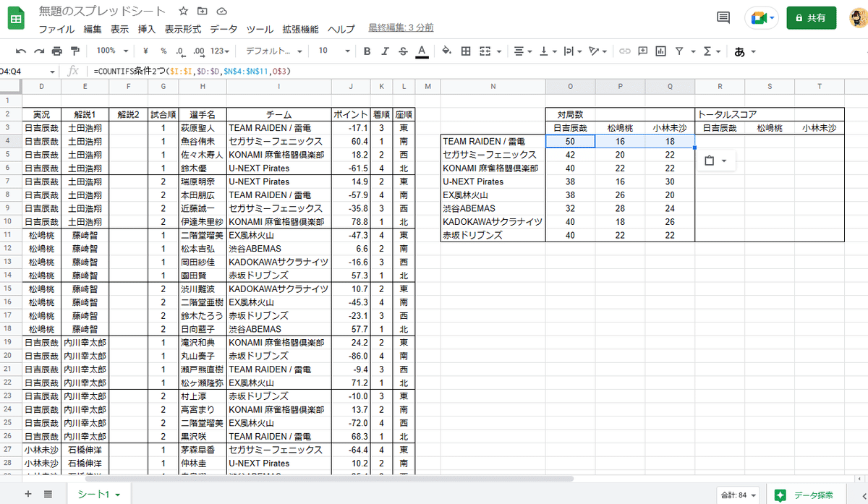Click the undo icon in toolbar
868x504 pixels.
tap(20, 51)
